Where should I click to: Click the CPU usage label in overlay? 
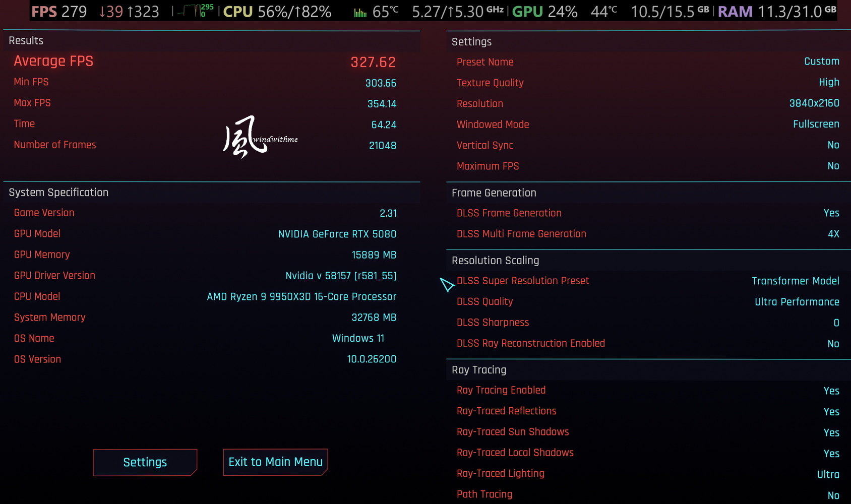pyautogui.click(x=277, y=11)
